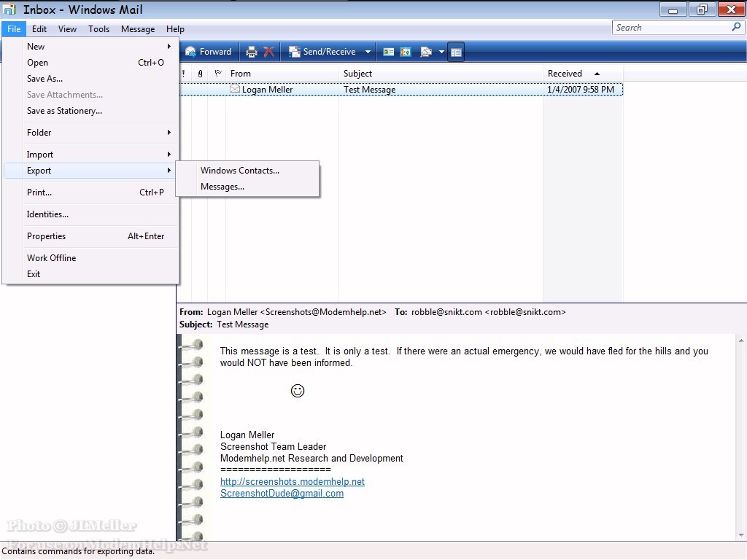Open the View menu

point(67,29)
